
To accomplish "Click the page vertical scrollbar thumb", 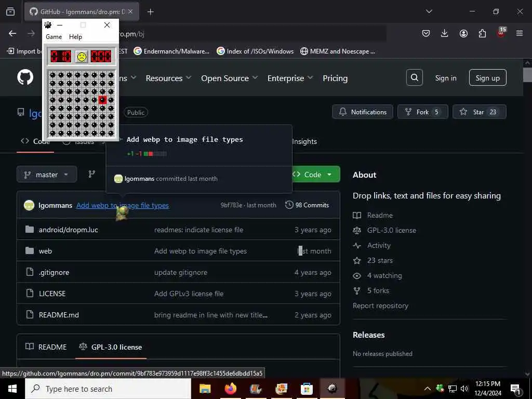I will 527,75.
